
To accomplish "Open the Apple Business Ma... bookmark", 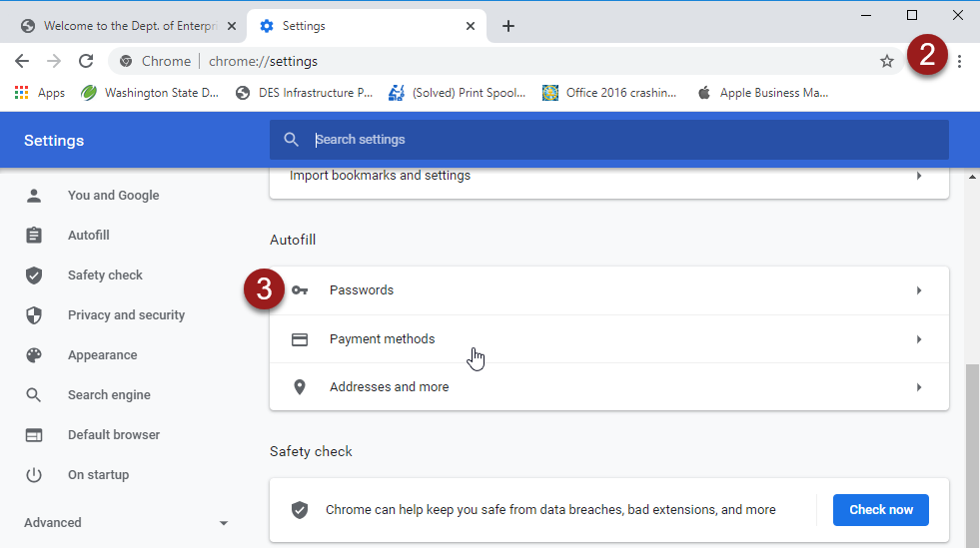I will (762, 93).
